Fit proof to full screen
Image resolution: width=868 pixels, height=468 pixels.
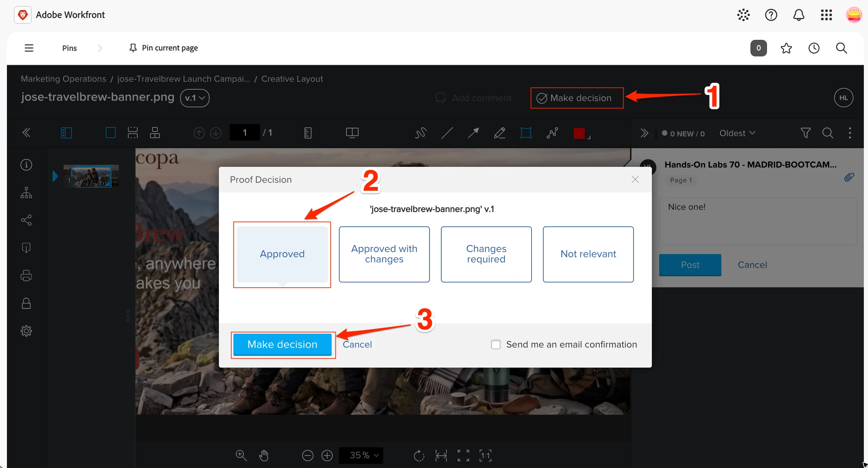tap(463, 456)
